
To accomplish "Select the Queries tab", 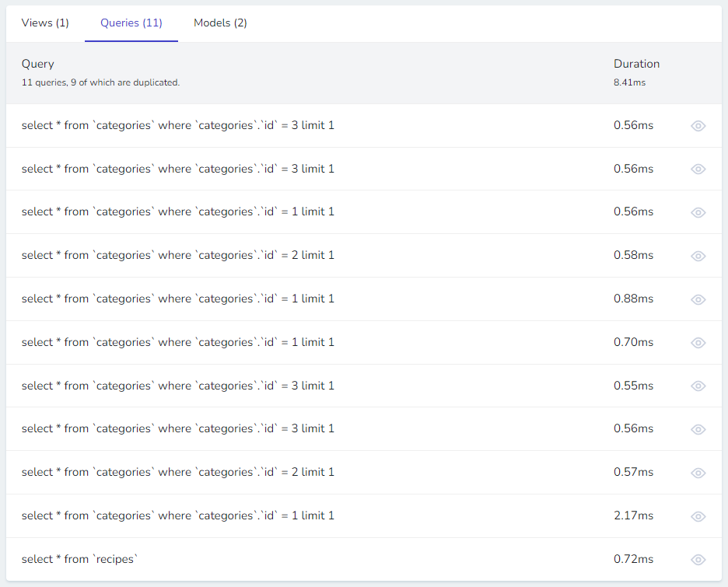I will pos(131,23).
